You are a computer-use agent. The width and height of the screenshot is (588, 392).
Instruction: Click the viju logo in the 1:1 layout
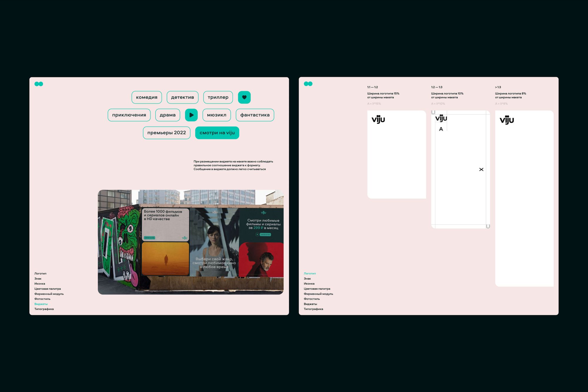coord(378,119)
